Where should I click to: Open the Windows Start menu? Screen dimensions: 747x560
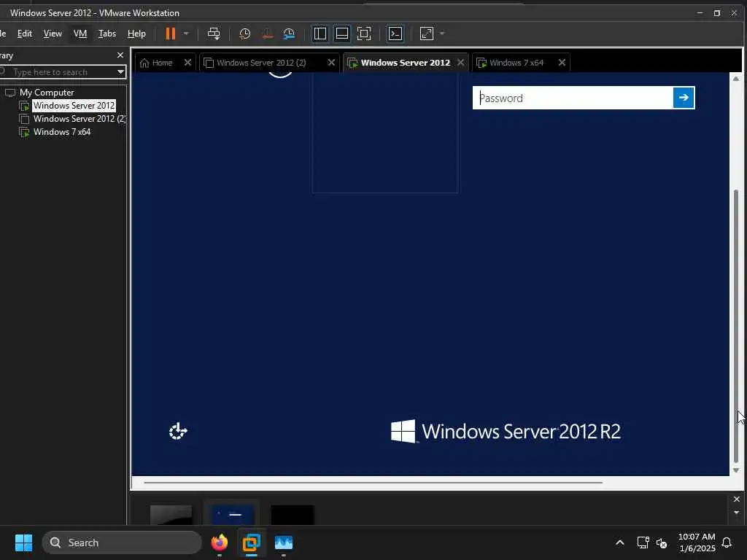tap(23, 542)
